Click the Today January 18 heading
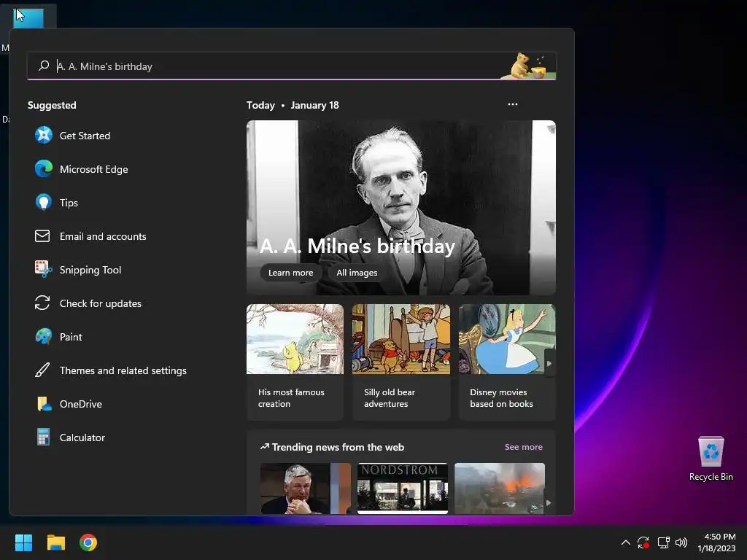Image resolution: width=747 pixels, height=560 pixels. pyautogui.click(x=293, y=105)
